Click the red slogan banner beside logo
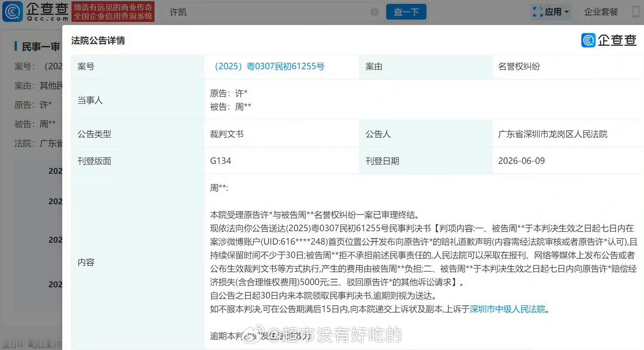Image resolution: width=644 pixels, height=350 pixels. pos(113,12)
